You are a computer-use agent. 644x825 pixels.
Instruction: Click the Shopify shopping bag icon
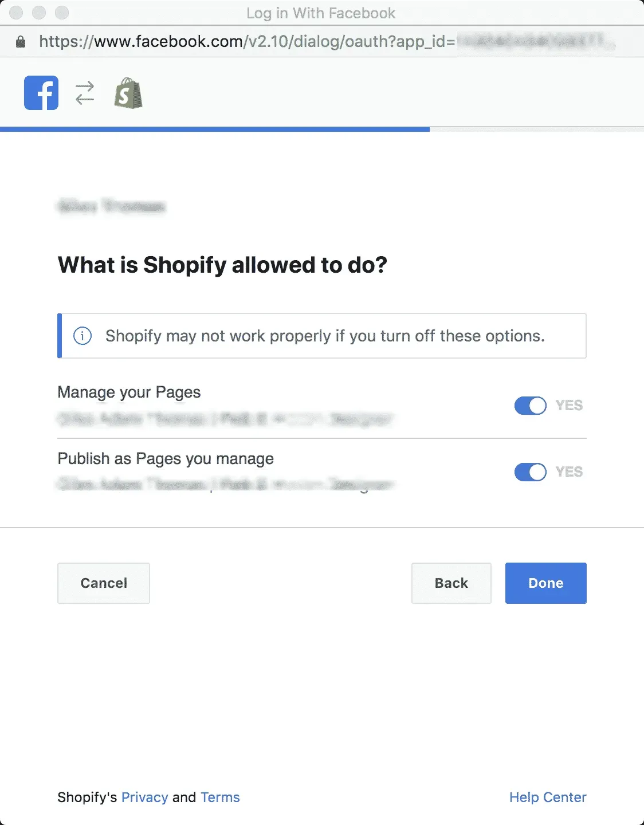pos(128,93)
